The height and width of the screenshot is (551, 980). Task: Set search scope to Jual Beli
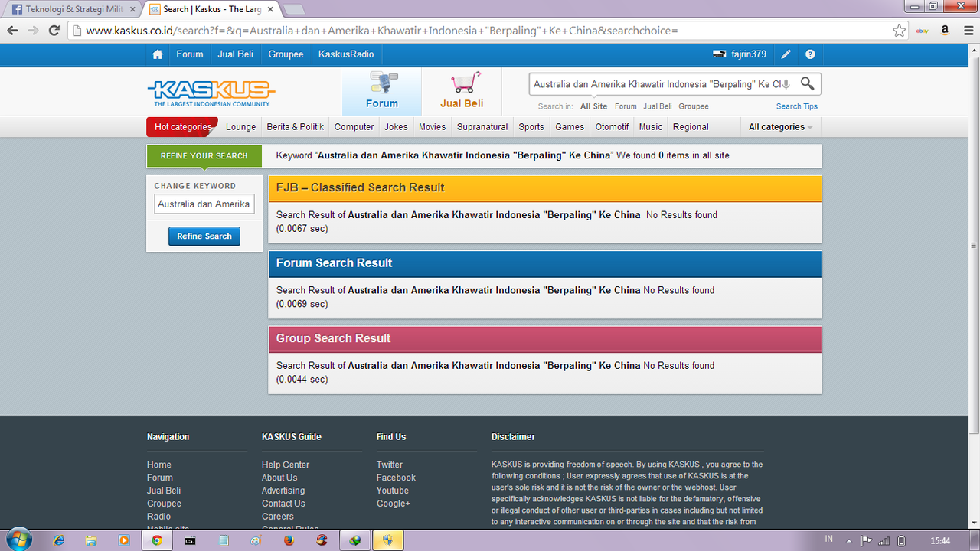658,106
